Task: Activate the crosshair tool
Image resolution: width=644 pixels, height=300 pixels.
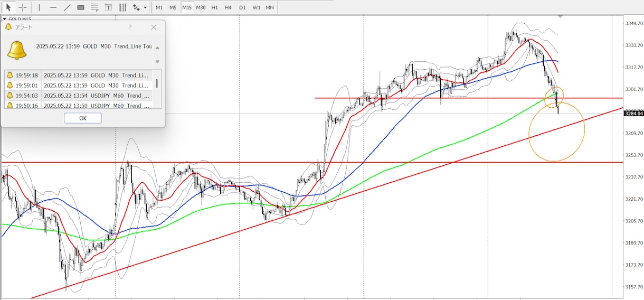Action: tap(23, 7)
